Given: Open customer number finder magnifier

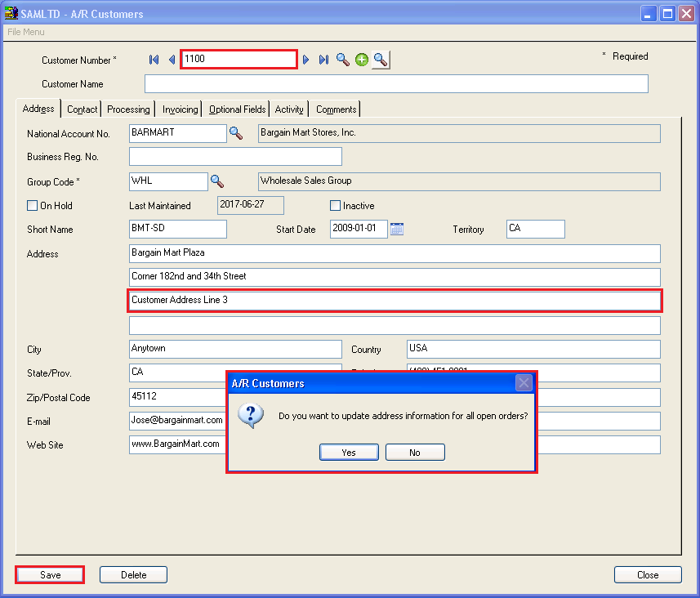Looking at the screenshot, I should click(342, 60).
